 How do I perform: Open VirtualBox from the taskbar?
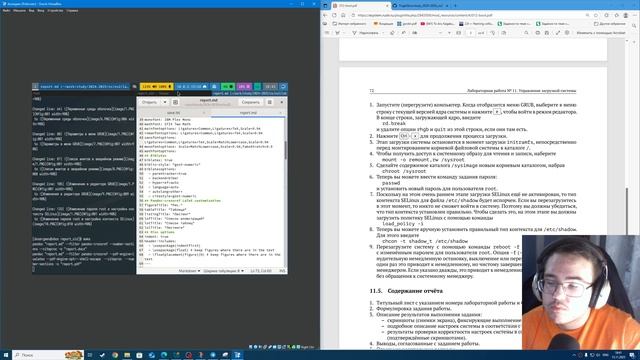pyautogui.click(x=237, y=355)
